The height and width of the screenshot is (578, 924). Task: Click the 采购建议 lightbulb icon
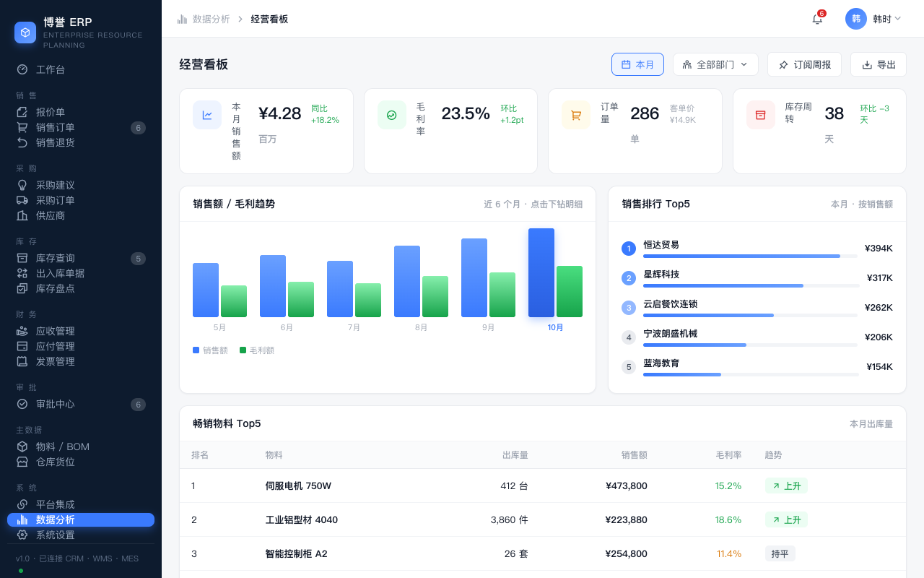(x=22, y=185)
